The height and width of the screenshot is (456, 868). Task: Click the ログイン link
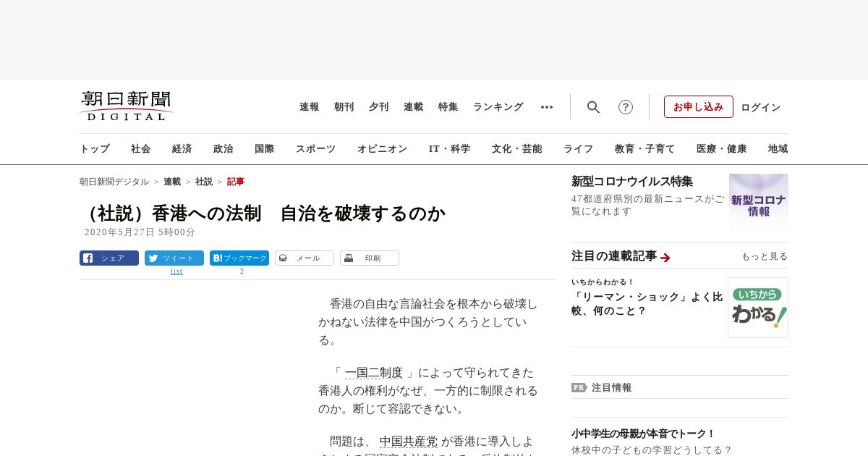[x=761, y=107]
